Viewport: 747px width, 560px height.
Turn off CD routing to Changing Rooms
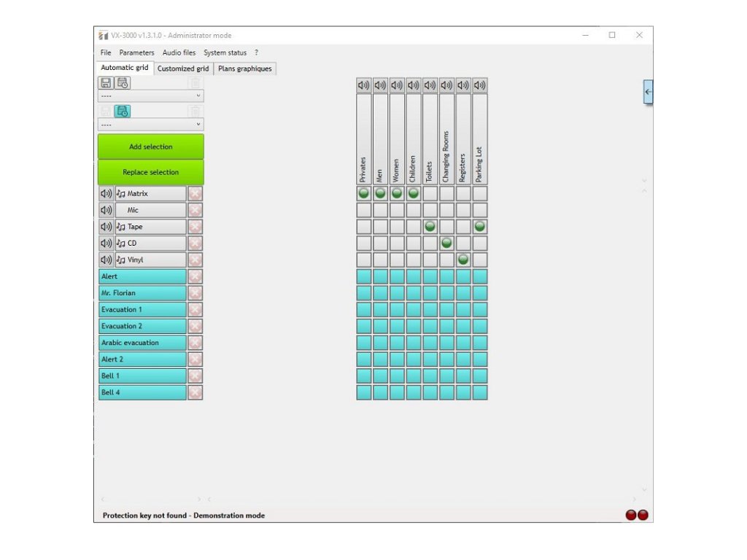coord(446,243)
